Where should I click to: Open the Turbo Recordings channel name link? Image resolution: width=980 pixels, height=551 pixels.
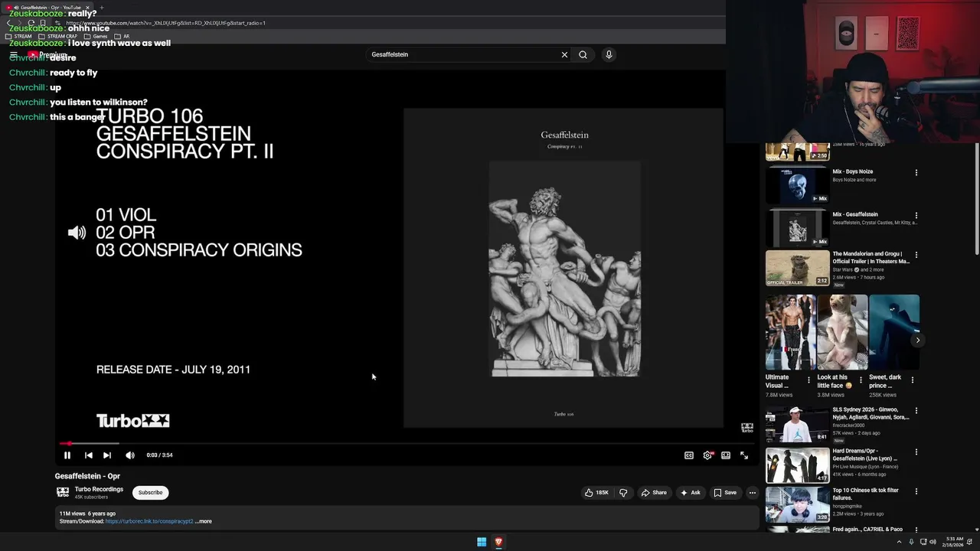99,489
